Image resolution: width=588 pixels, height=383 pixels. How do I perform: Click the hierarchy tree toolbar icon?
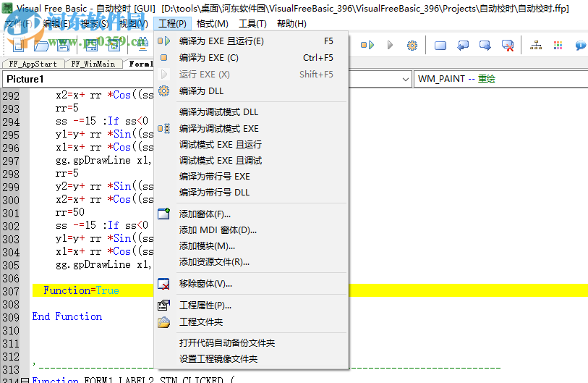coord(536,46)
